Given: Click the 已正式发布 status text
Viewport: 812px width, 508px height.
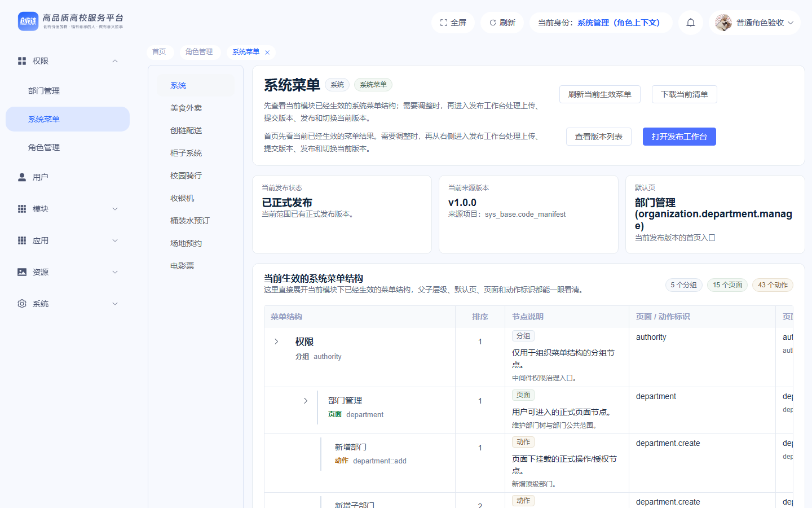Looking at the screenshot, I should pyautogui.click(x=287, y=203).
